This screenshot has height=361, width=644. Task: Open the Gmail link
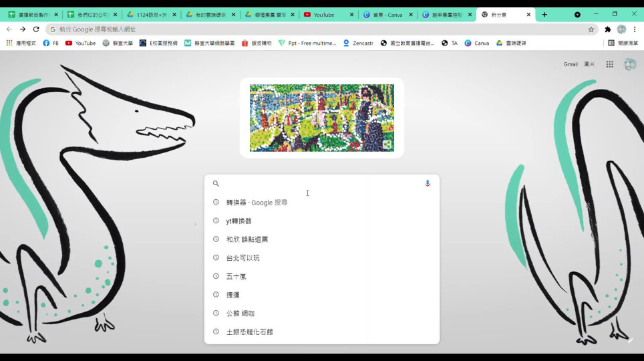click(x=570, y=64)
